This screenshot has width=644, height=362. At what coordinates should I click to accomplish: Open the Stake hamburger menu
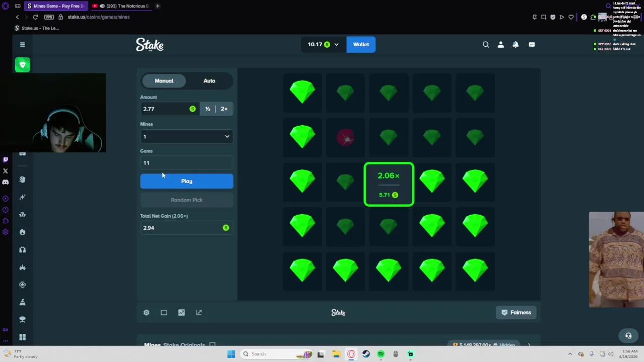[x=22, y=44]
